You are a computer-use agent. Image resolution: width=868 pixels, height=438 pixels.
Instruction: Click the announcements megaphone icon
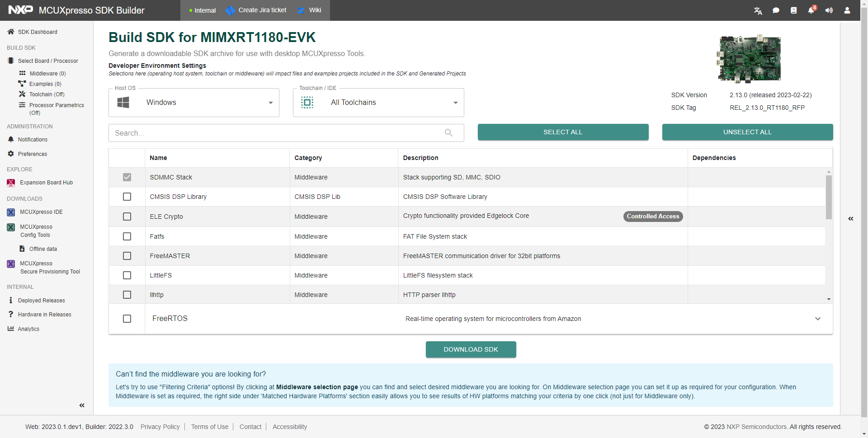coord(829,10)
